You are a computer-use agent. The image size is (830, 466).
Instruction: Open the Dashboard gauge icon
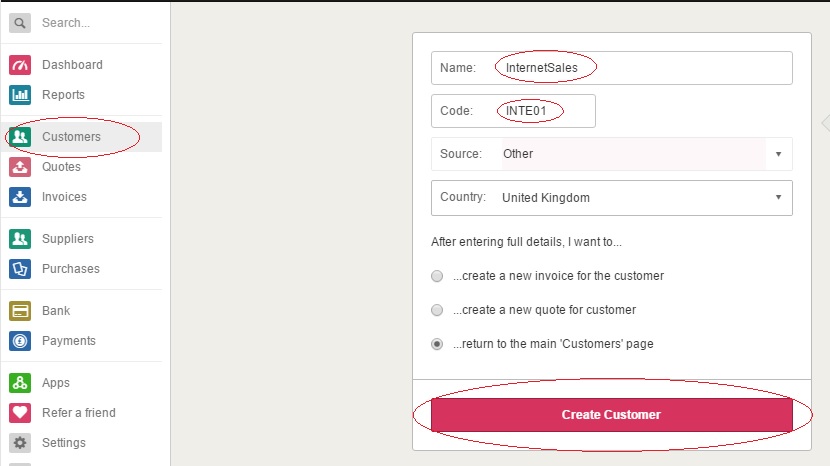(x=20, y=65)
